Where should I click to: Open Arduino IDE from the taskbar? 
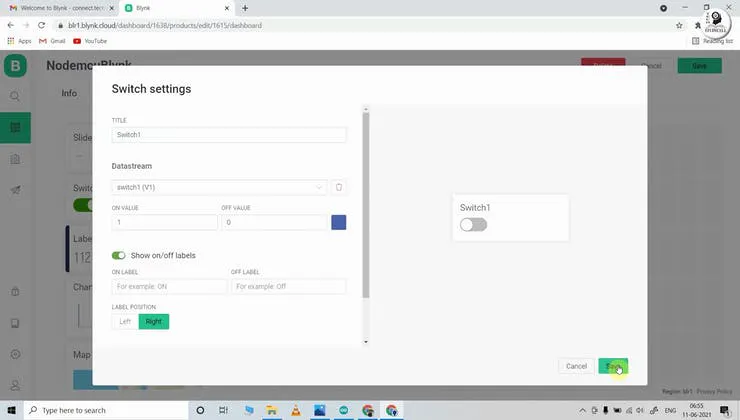[344, 410]
